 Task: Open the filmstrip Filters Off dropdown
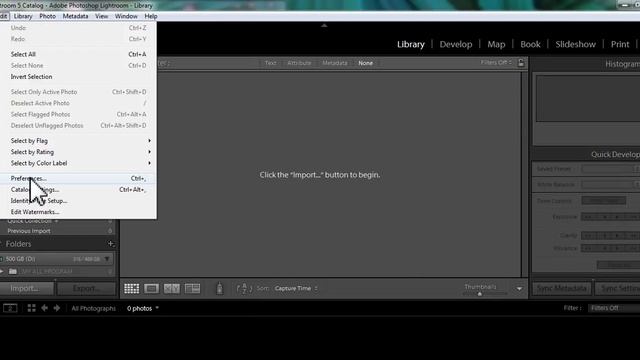tap(614, 308)
